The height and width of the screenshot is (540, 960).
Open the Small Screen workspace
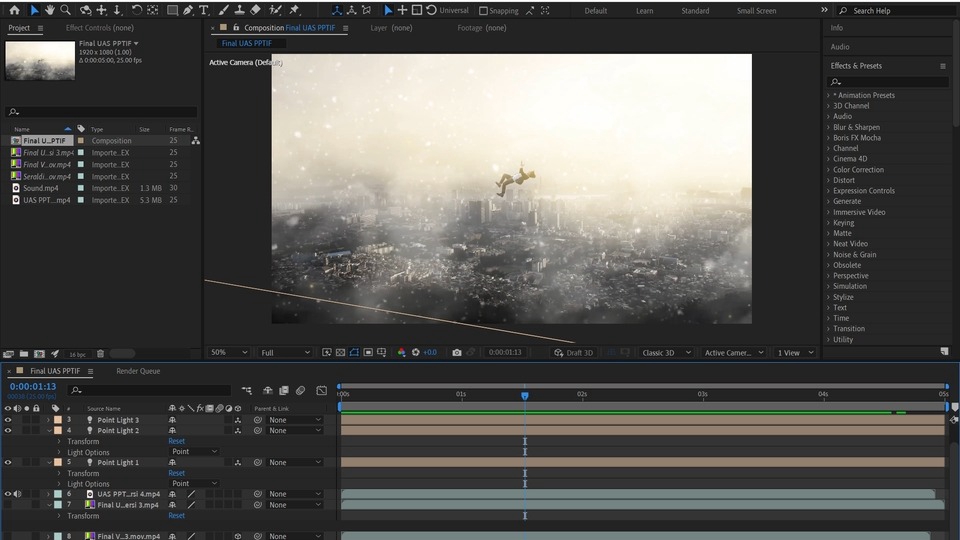pos(756,11)
